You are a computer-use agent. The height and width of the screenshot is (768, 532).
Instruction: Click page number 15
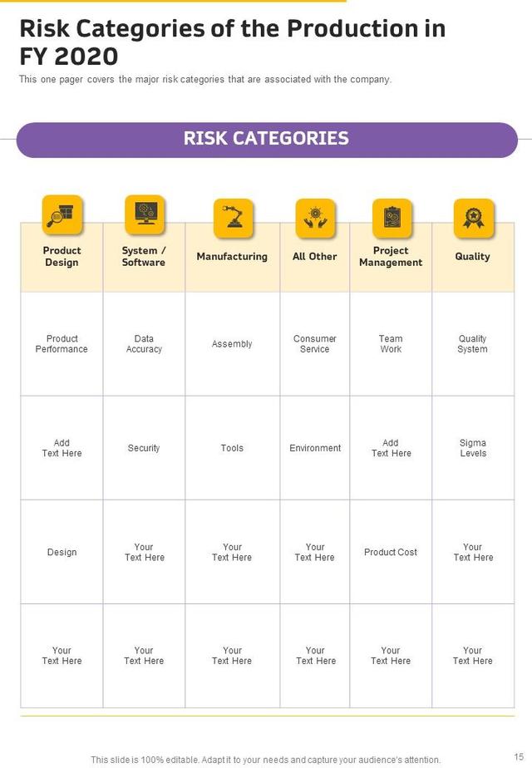pyautogui.click(x=519, y=756)
